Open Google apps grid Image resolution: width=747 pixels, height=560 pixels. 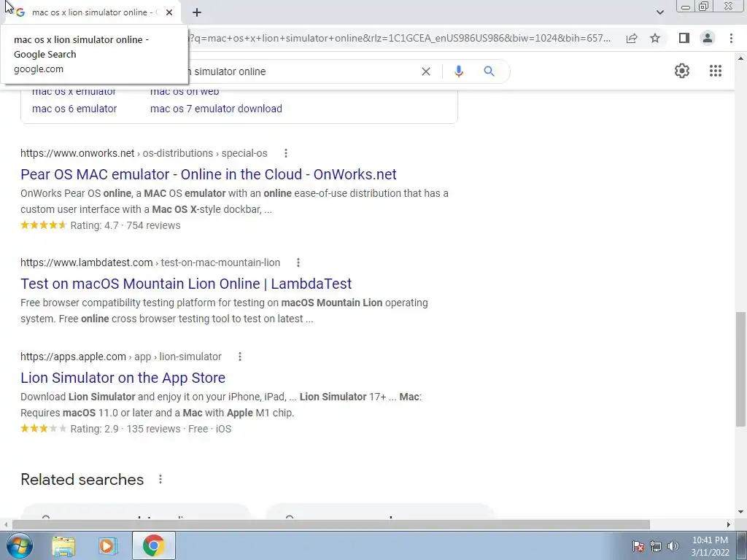pyautogui.click(x=715, y=71)
